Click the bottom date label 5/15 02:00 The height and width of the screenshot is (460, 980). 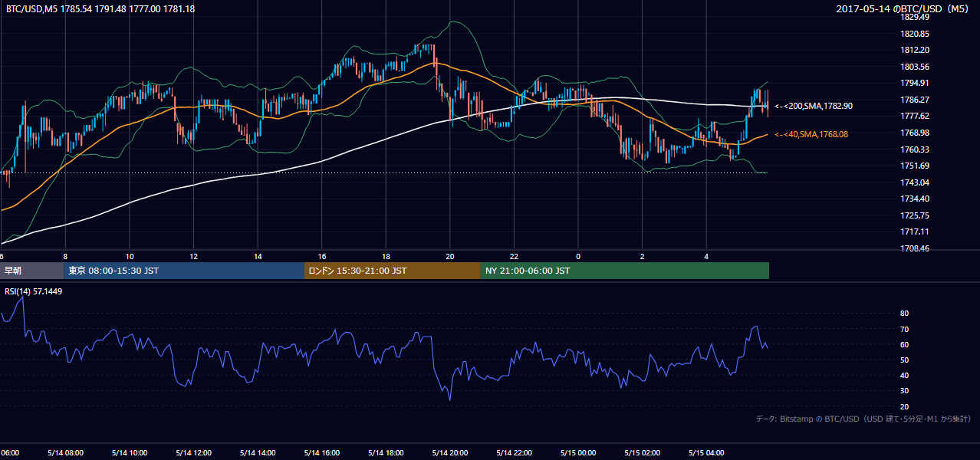point(642,453)
